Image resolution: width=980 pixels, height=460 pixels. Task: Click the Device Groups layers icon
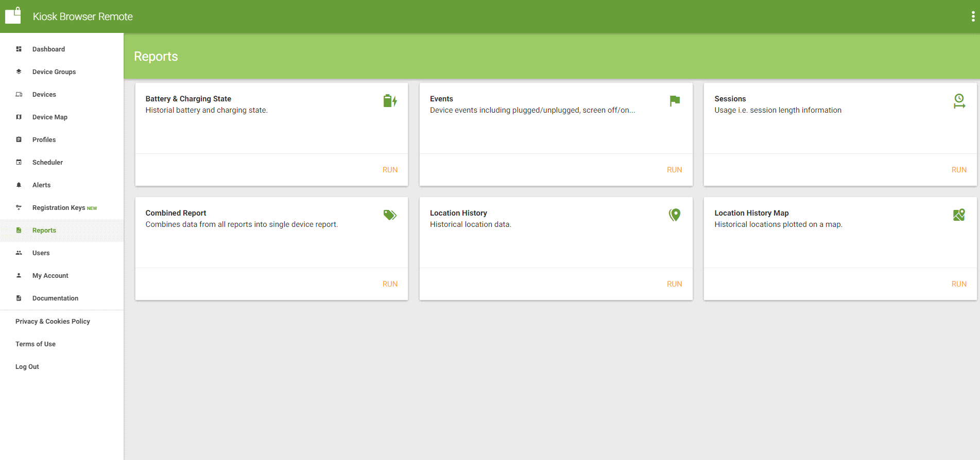pos(19,72)
